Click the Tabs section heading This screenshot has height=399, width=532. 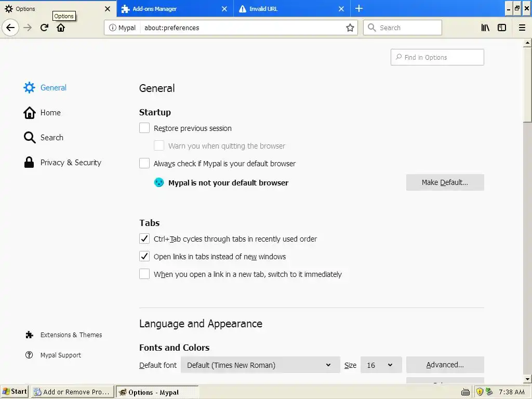(x=149, y=223)
